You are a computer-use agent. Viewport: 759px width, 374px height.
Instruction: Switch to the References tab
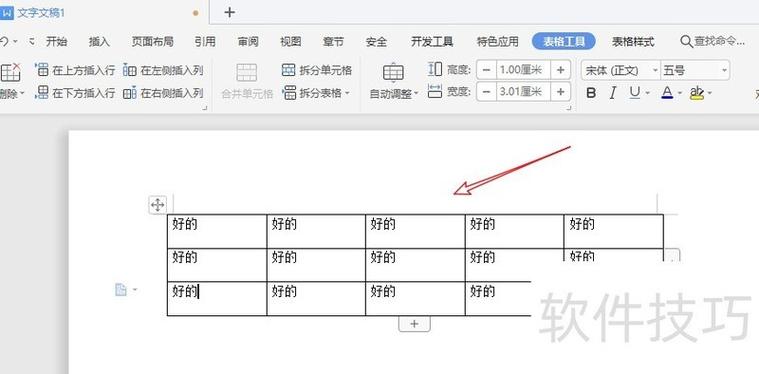tap(205, 42)
